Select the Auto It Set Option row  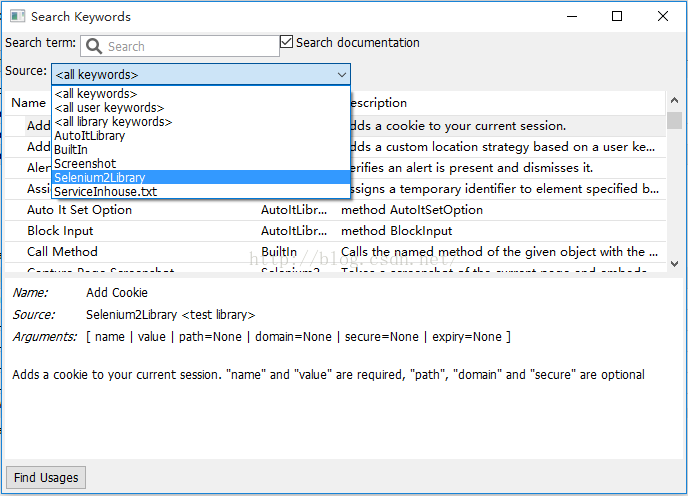click(336, 210)
